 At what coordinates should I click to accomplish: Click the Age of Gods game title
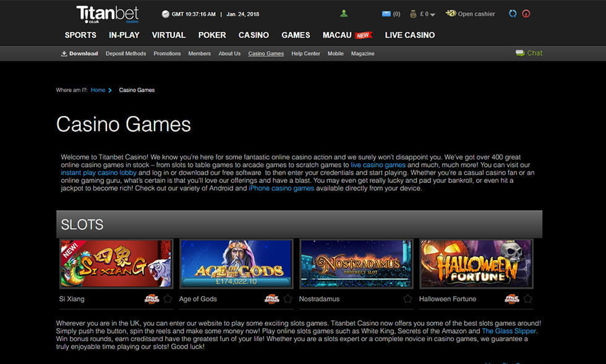[198, 299]
